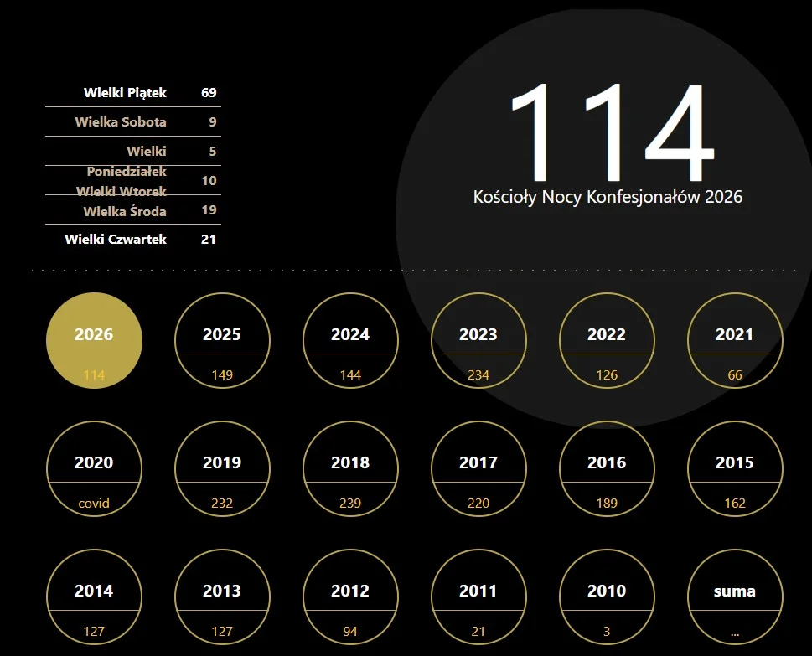Image resolution: width=812 pixels, height=656 pixels.
Task: Select the Wielka Środa row
Action: 133,211
